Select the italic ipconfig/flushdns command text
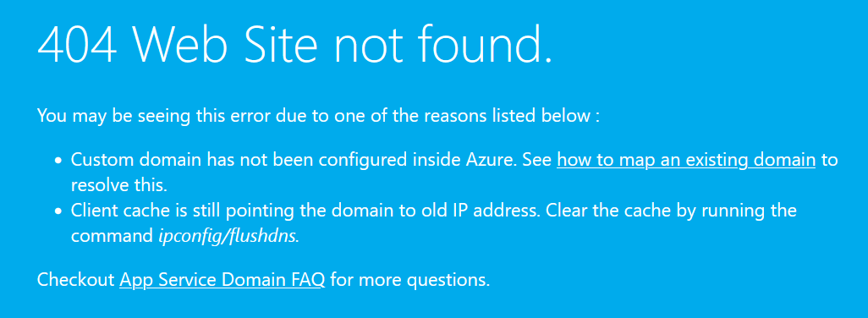 coord(228,236)
